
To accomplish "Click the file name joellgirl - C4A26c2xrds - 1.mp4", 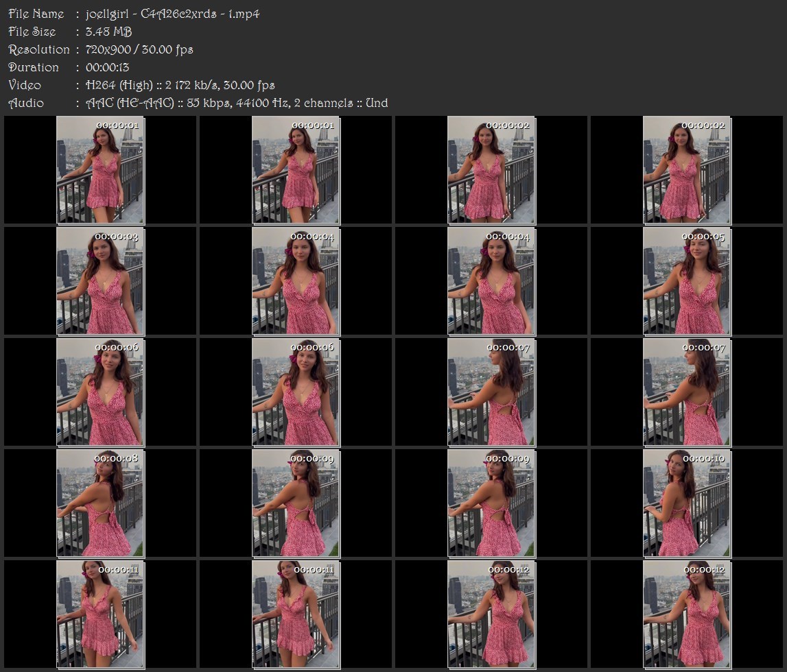I will coord(172,14).
